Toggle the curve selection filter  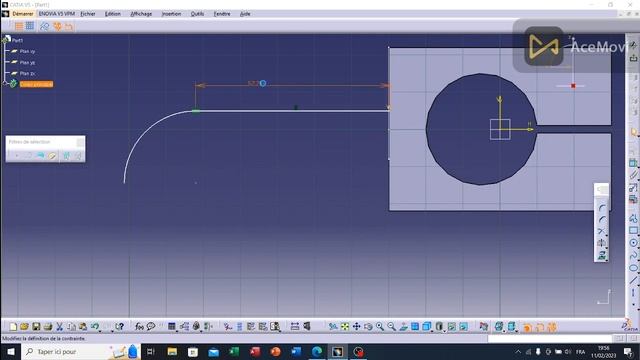(x=28, y=156)
